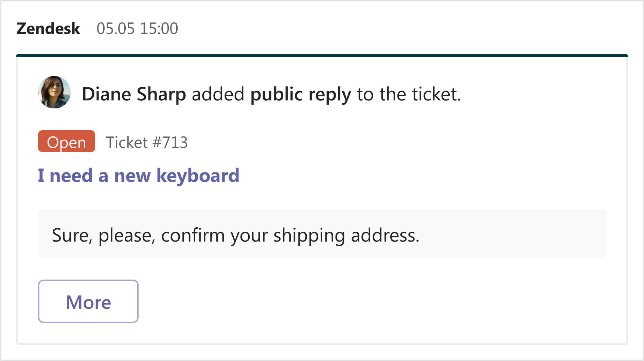Click the Zendesk header label
This screenshot has width=644, height=361.
pos(48,28)
